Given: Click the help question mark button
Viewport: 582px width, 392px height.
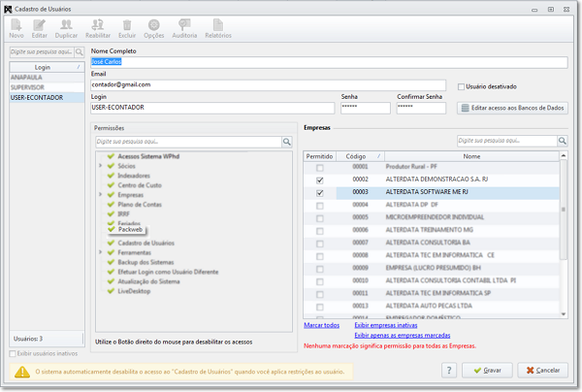Looking at the screenshot, I should pyautogui.click(x=449, y=370).
